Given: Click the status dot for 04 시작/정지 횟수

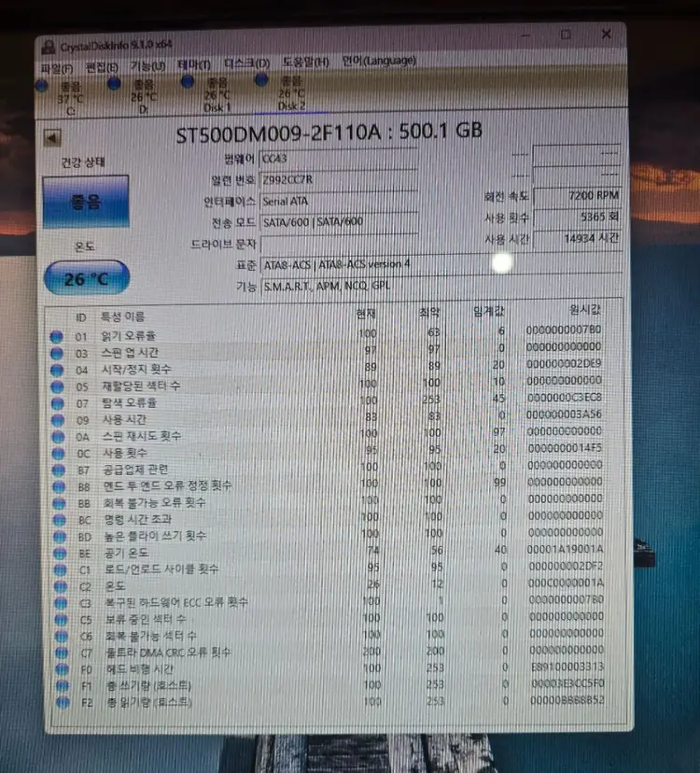Looking at the screenshot, I should pyautogui.click(x=57, y=371).
